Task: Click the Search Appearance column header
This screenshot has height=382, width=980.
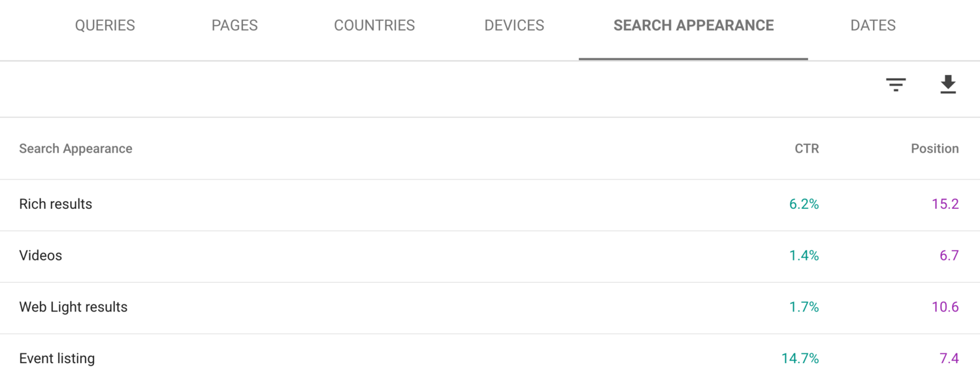Action: 76,149
